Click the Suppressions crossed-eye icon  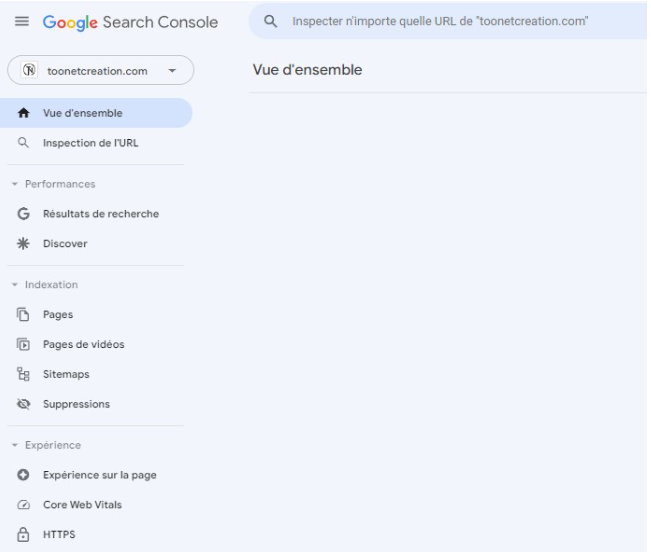(22, 404)
